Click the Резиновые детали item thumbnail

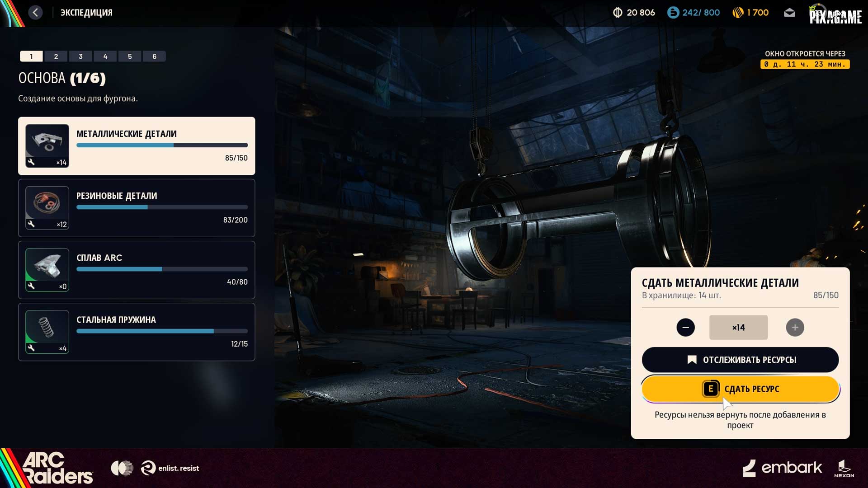point(47,208)
